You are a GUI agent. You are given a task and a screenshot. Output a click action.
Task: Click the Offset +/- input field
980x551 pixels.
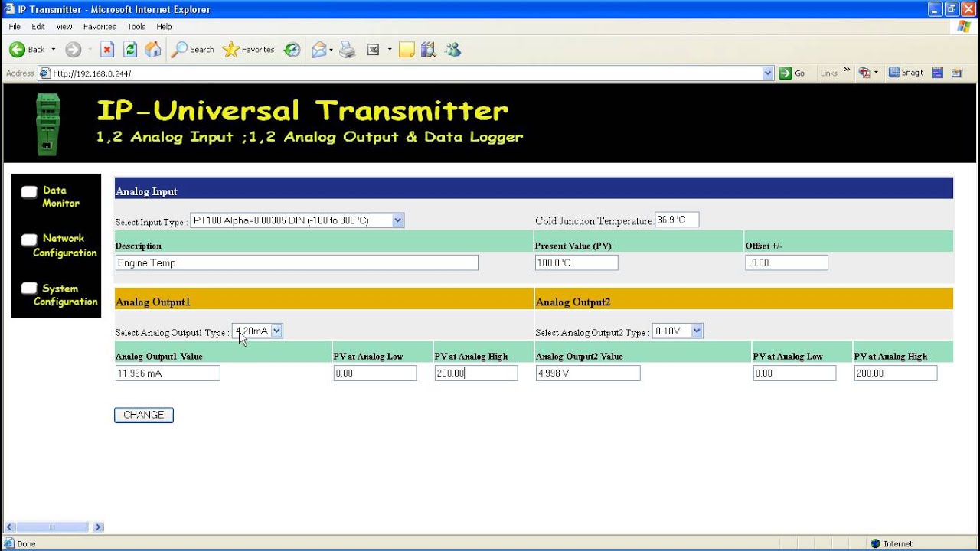pos(786,262)
